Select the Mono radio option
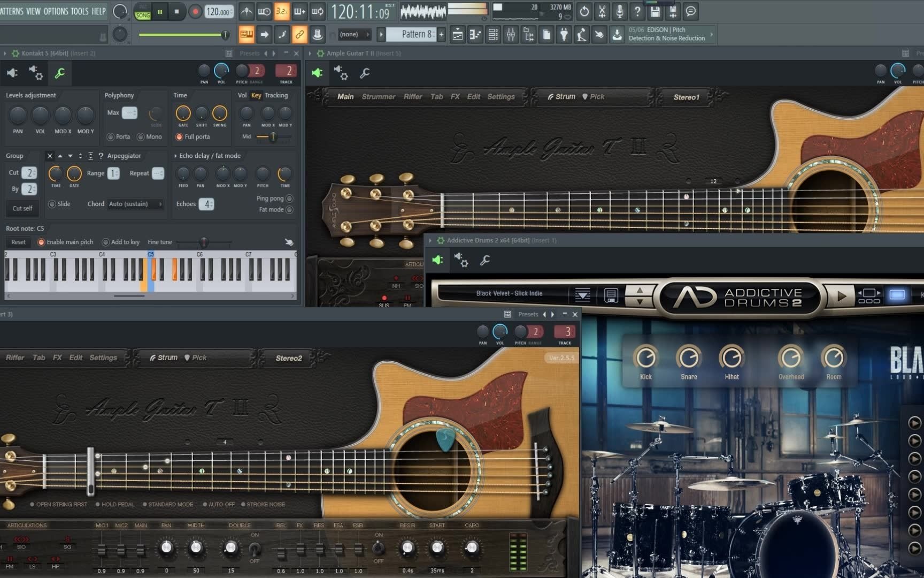924x578 pixels. (141, 137)
